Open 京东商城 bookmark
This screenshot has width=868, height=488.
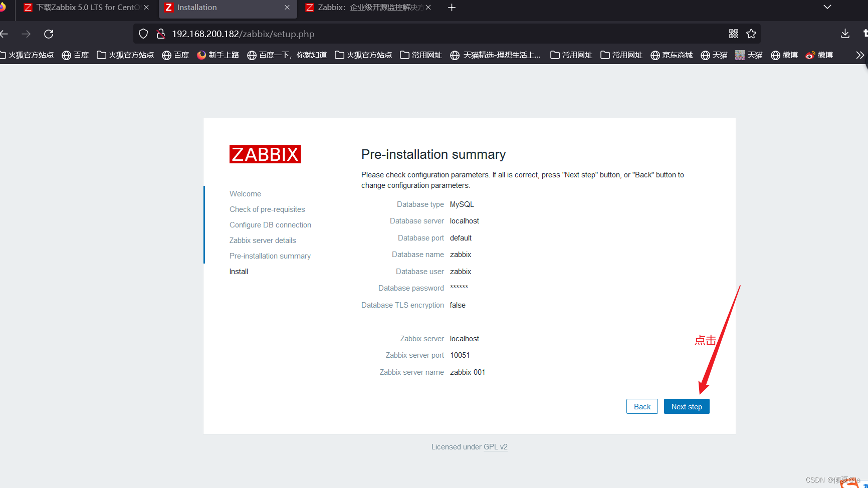672,55
